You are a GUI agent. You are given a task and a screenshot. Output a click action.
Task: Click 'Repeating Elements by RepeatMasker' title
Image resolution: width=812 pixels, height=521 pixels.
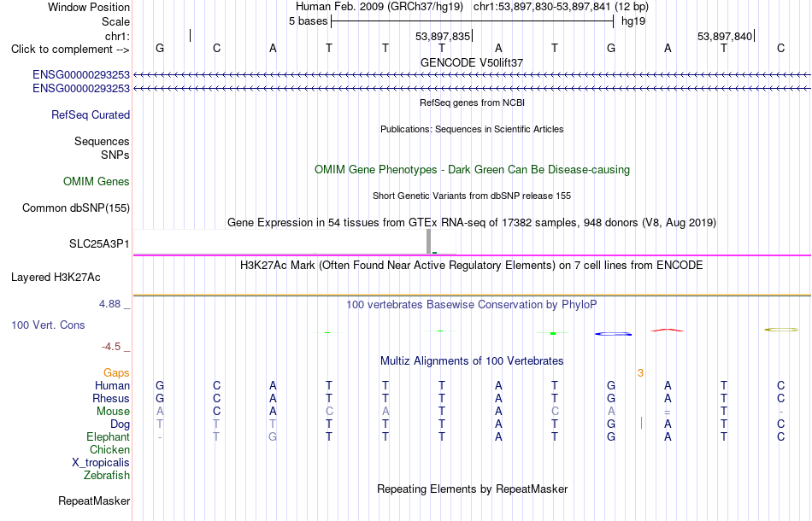(472, 489)
